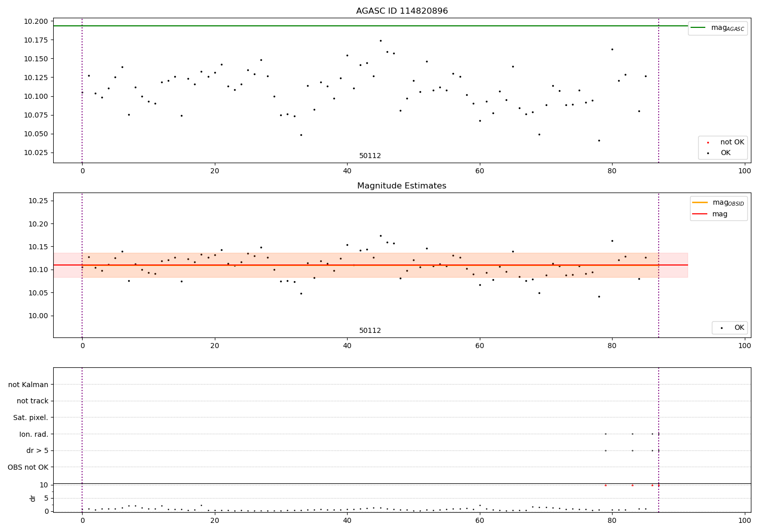
Task: Click the green line sample for mag AGASC legend
Action: coord(698,28)
